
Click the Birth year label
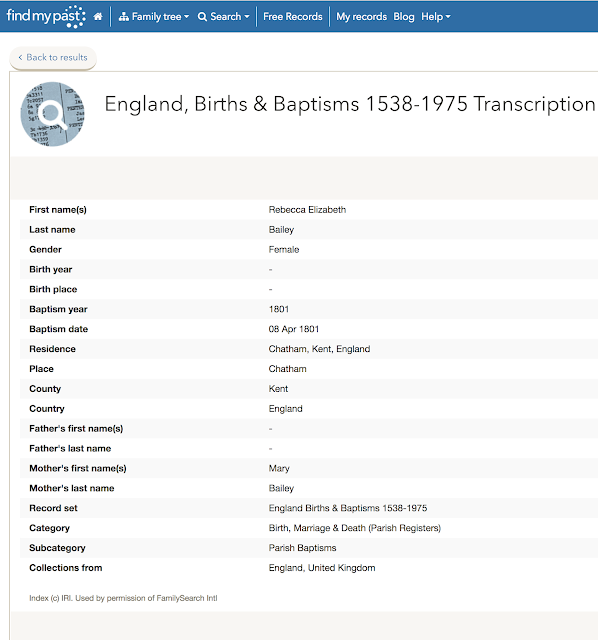51,269
